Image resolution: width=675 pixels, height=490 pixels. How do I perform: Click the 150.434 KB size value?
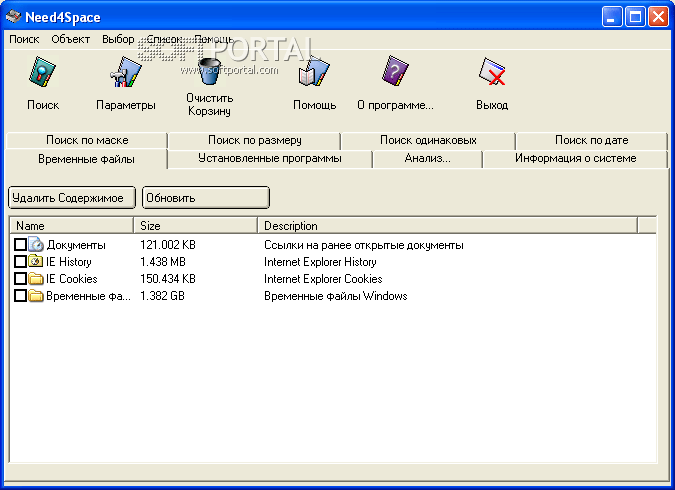(x=168, y=279)
